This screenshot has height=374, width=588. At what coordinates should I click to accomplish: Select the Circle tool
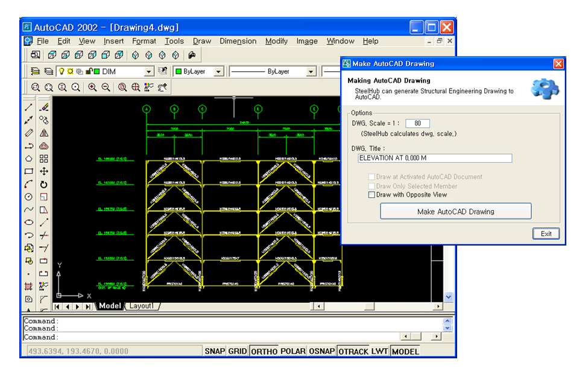[x=29, y=197]
